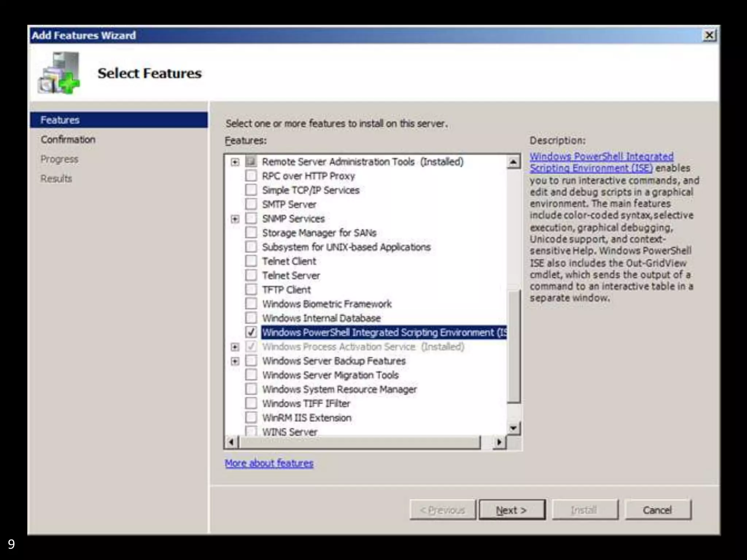Open the Features wizard step
The width and height of the screenshot is (747, 560).
(119, 120)
